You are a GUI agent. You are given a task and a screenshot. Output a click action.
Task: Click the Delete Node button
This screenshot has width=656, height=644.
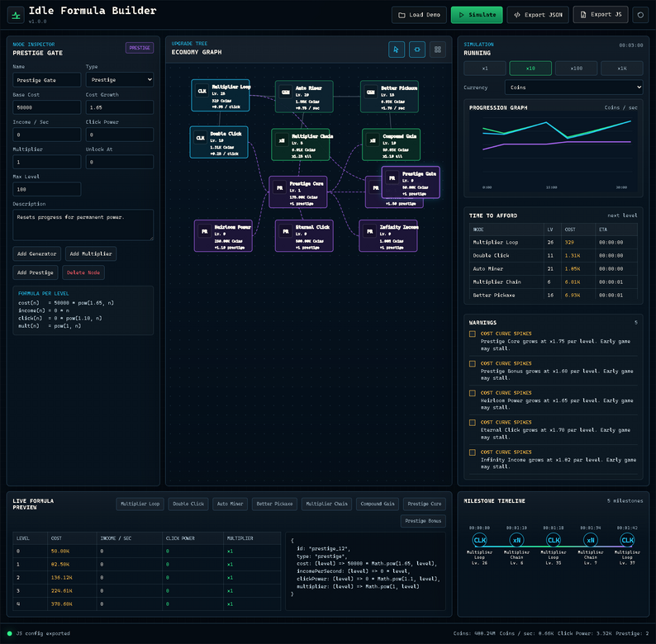click(x=83, y=272)
